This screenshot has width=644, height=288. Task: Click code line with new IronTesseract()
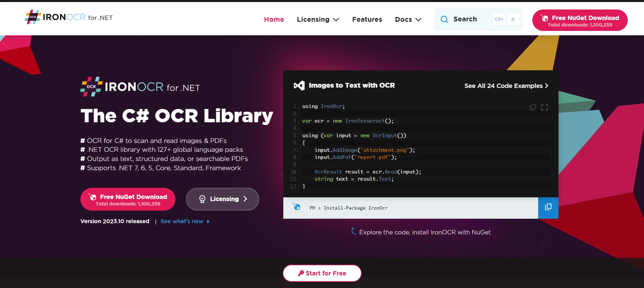coord(348,121)
